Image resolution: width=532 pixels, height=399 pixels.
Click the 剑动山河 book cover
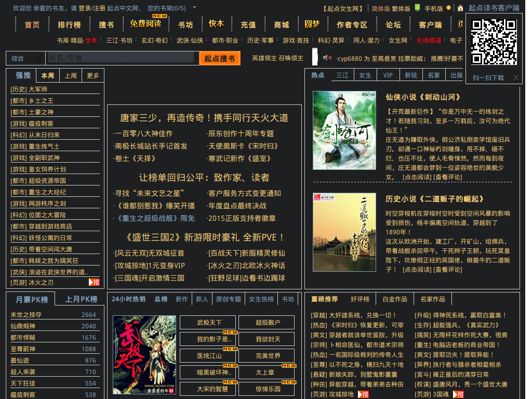[344, 130]
